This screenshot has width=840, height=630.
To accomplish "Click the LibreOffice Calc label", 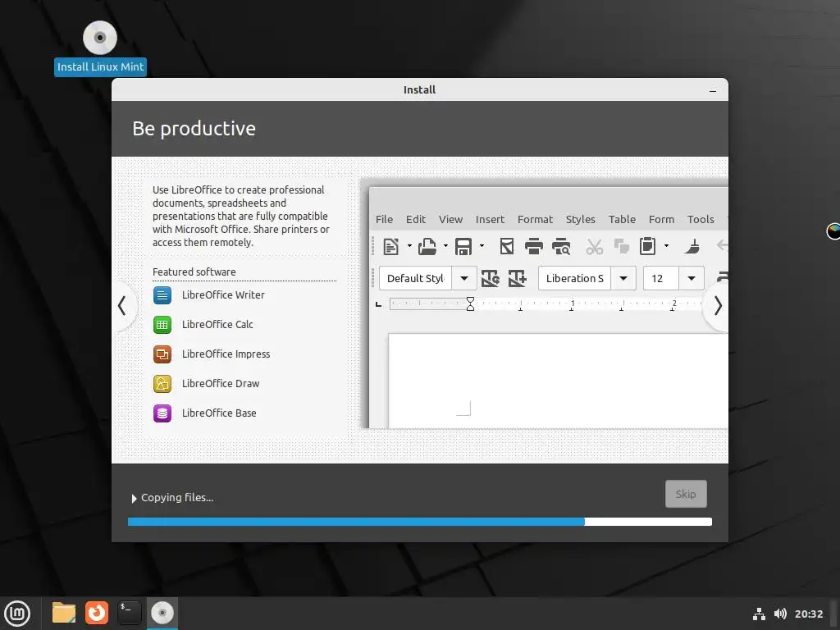I will point(217,325).
